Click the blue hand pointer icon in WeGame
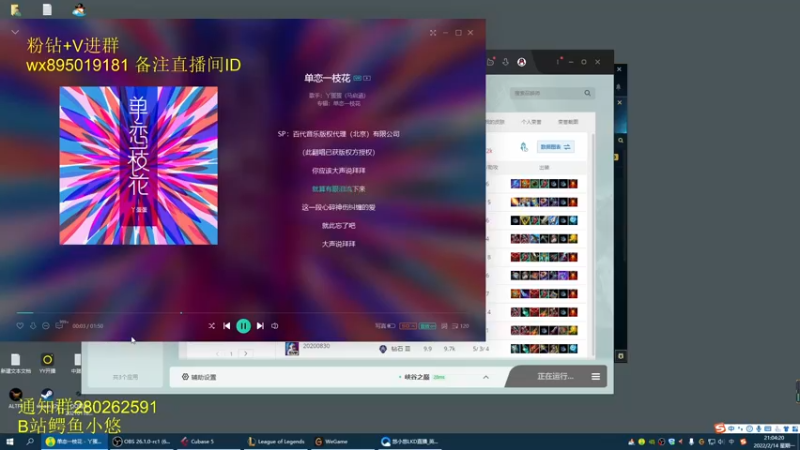Screen dimensions: 800x450 pos(524,147)
